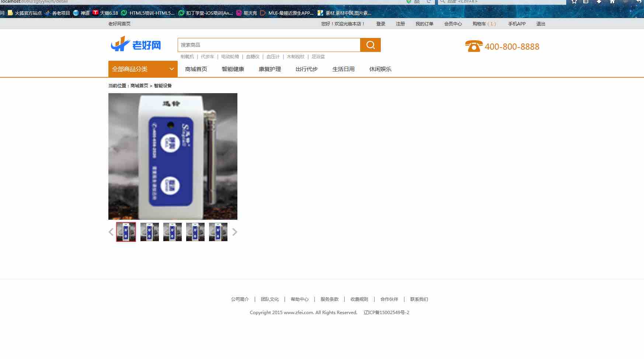Expand the 全部商品分类 category dropdown

coord(143,69)
